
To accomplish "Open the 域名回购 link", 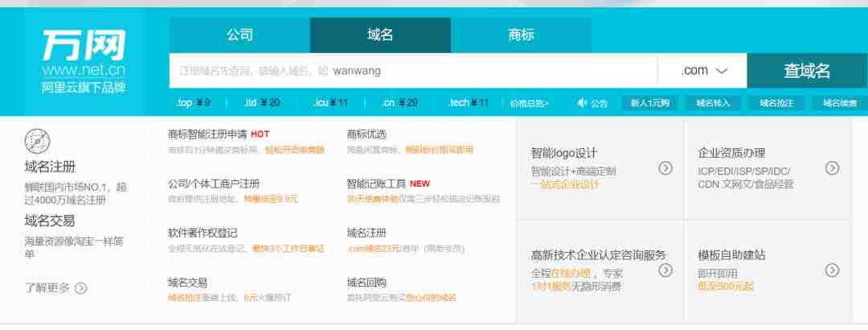I will (366, 283).
